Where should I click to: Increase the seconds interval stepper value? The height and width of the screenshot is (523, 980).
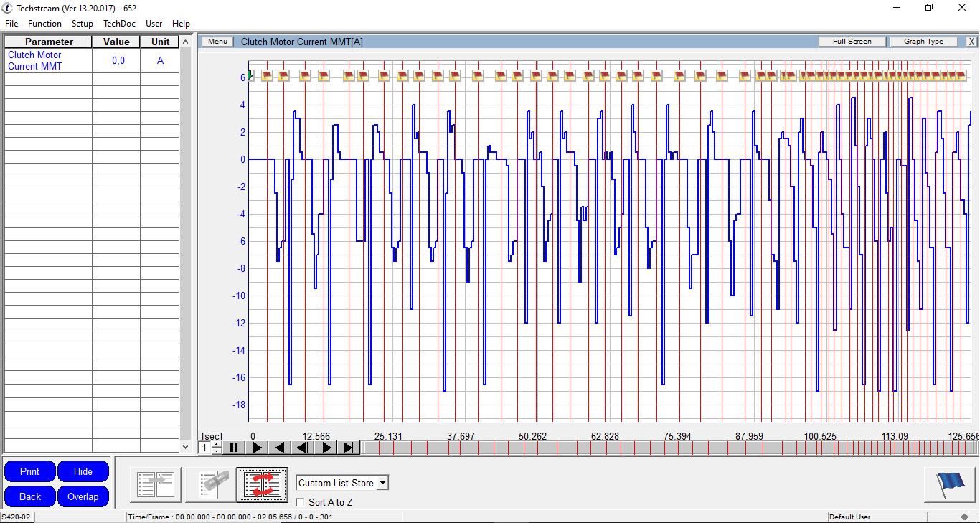pyautogui.click(x=217, y=444)
